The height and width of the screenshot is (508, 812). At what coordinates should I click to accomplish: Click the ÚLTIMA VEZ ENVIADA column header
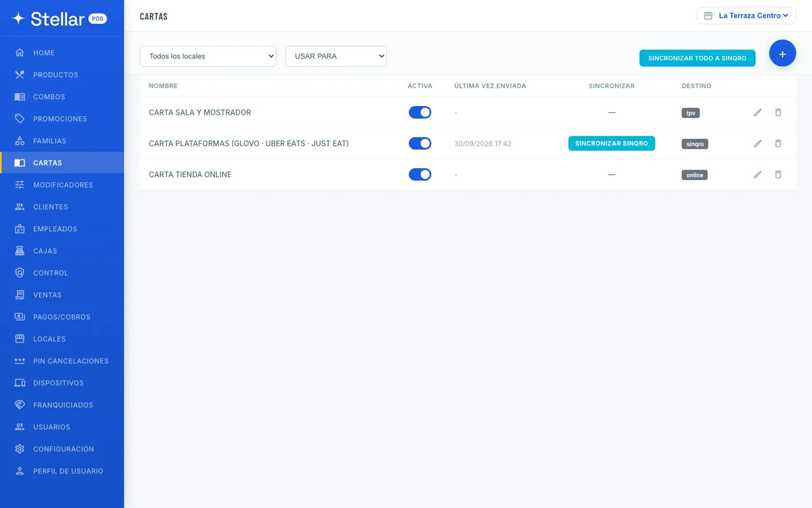[x=490, y=86]
